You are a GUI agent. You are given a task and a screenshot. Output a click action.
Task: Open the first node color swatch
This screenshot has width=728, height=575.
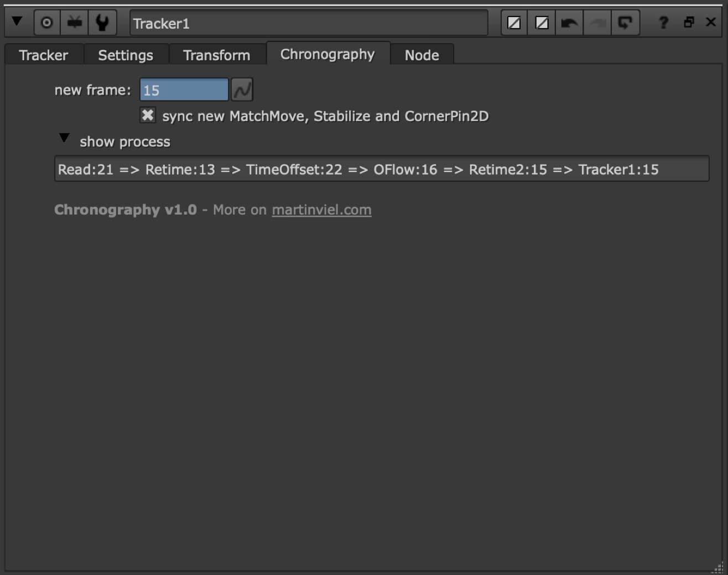pos(514,23)
